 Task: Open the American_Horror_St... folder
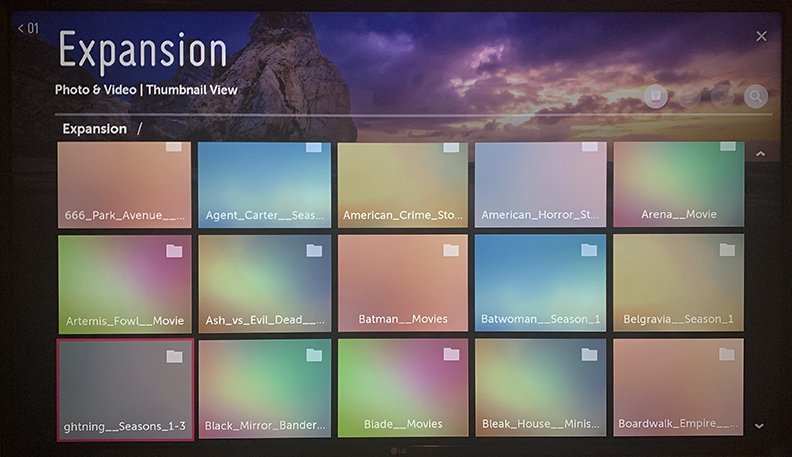(540, 184)
